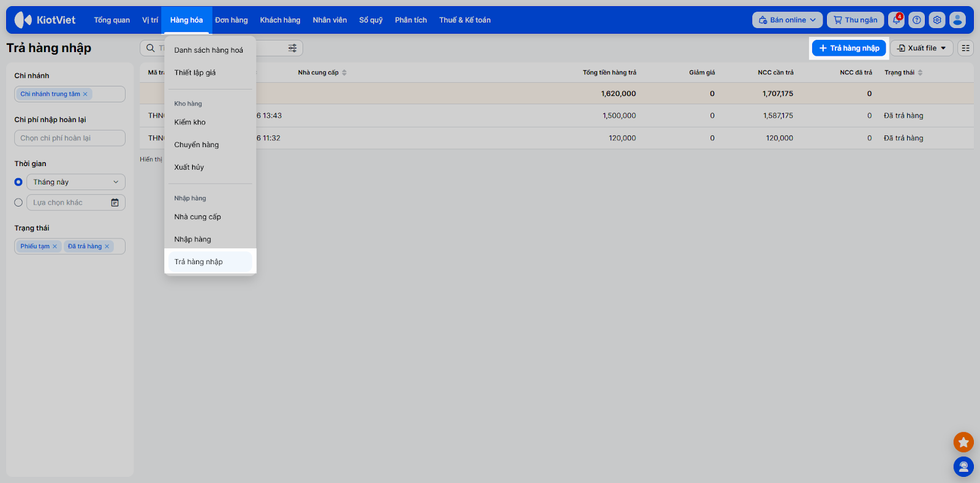This screenshot has height=483, width=980.
Task: Click the Thu ngân button
Action: coord(855,20)
